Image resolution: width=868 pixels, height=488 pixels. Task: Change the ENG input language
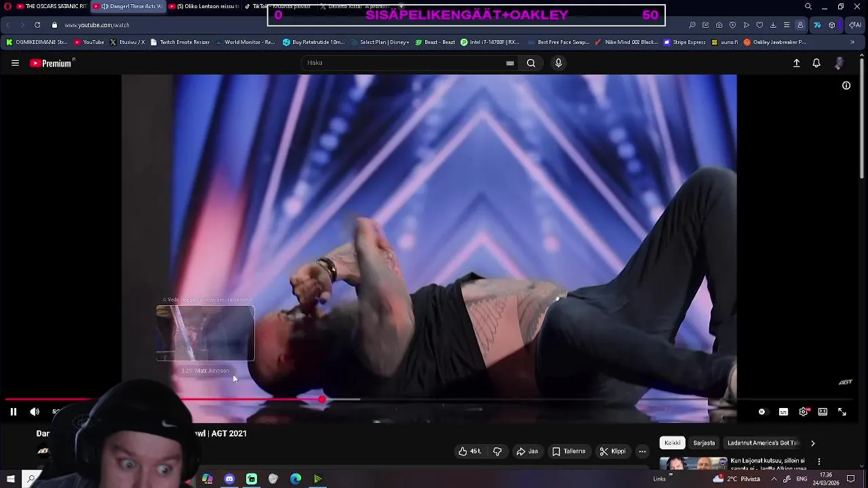pyautogui.click(x=802, y=479)
